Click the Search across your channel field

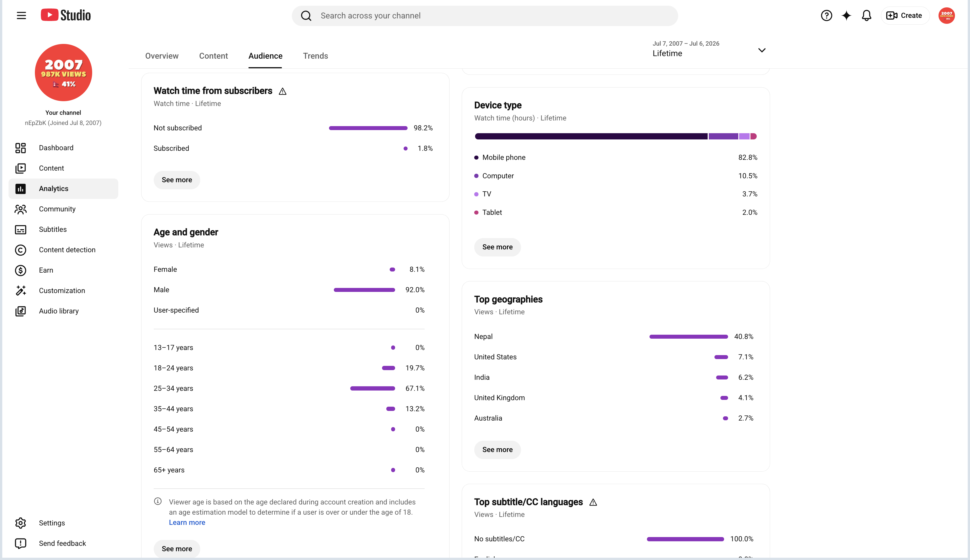click(485, 16)
